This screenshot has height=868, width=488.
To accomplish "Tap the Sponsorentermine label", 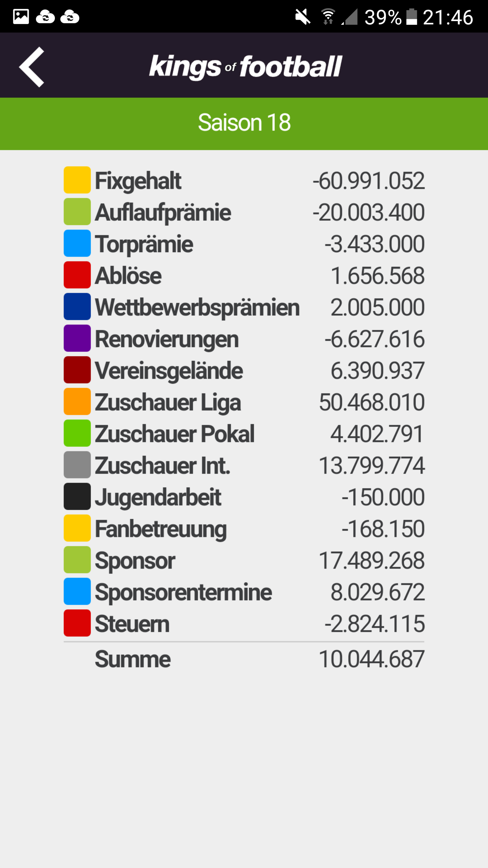I will coord(183,592).
